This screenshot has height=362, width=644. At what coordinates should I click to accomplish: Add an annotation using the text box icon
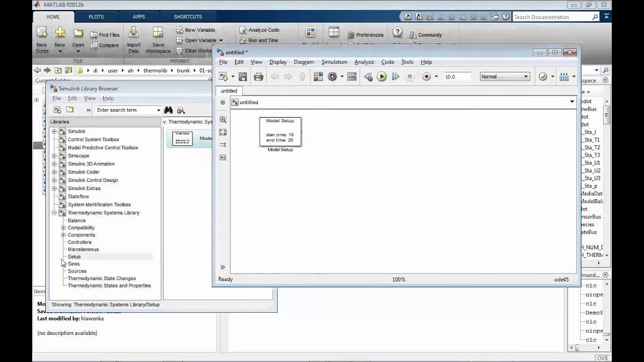point(223,157)
